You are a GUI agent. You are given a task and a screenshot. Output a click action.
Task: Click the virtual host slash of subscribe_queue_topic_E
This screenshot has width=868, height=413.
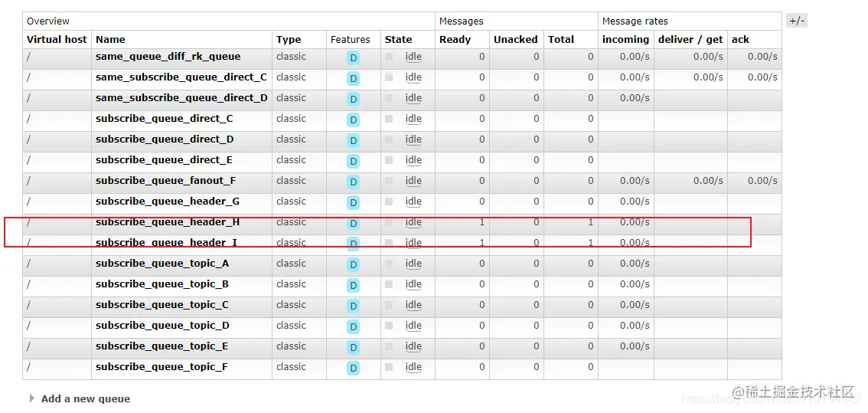click(29, 346)
